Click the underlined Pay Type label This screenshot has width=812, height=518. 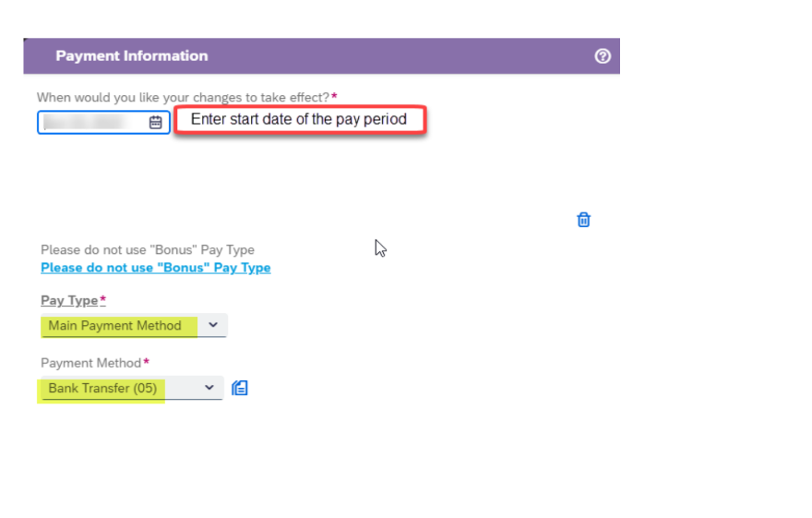click(69, 300)
